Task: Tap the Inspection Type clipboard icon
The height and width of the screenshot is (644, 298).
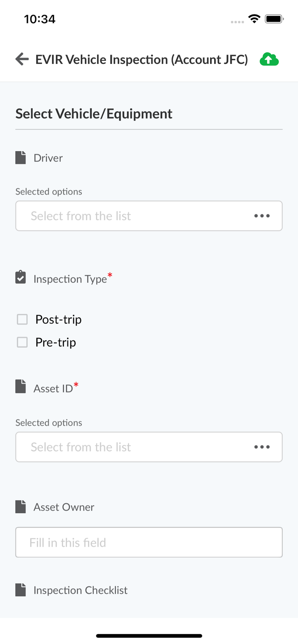Action: point(21,278)
